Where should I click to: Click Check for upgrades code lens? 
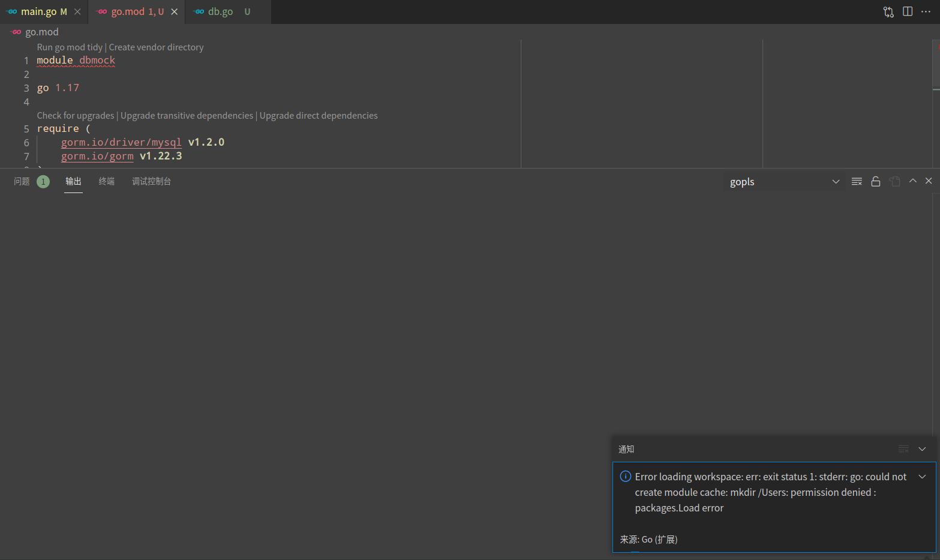click(x=76, y=115)
